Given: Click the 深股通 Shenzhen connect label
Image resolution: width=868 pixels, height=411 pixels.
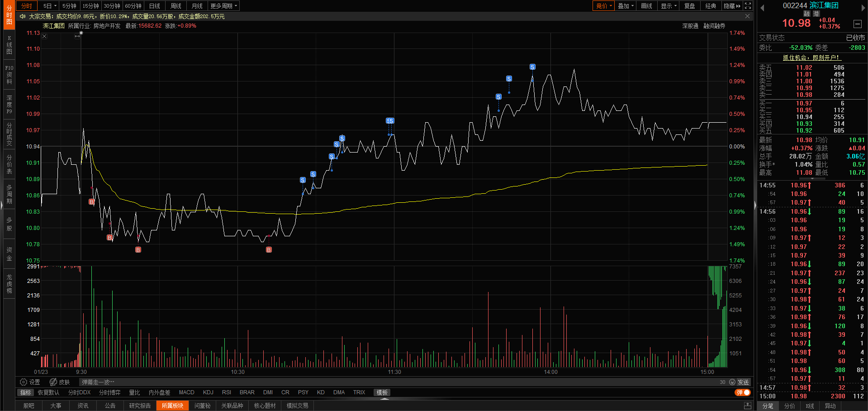Looking at the screenshot, I should click(690, 26).
